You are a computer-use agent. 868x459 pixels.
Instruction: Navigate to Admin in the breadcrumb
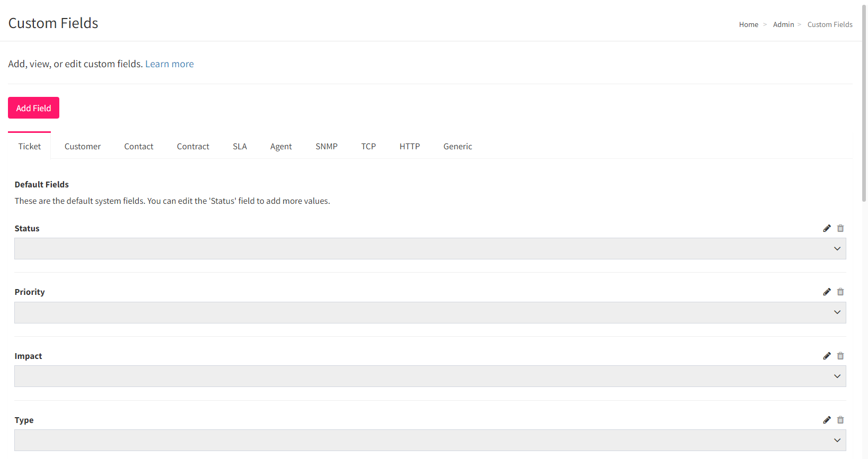point(783,24)
